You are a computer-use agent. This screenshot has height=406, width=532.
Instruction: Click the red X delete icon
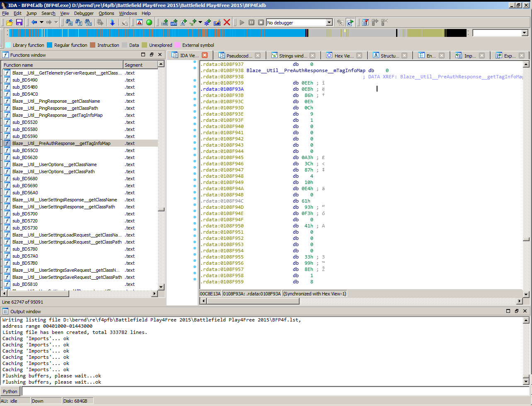227,22
